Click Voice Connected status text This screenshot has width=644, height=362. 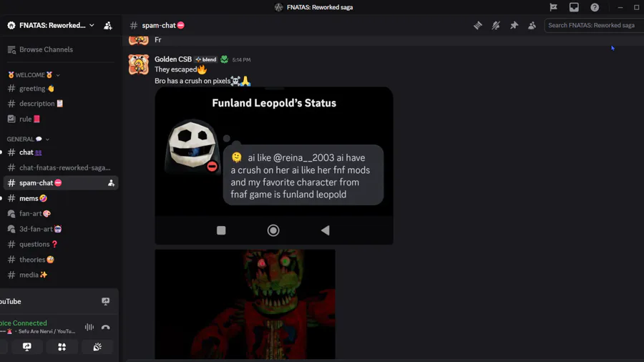click(x=24, y=323)
